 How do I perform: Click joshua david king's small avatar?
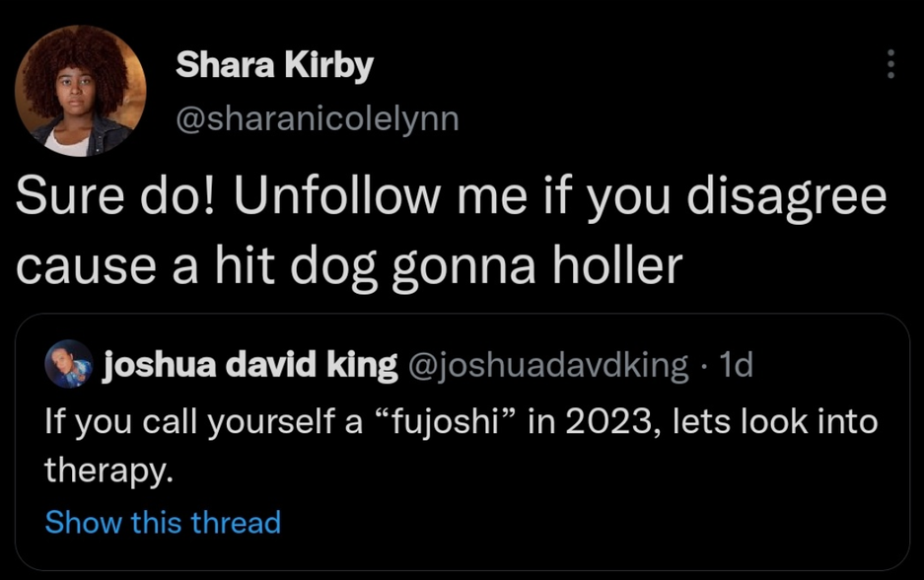click(x=68, y=364)
